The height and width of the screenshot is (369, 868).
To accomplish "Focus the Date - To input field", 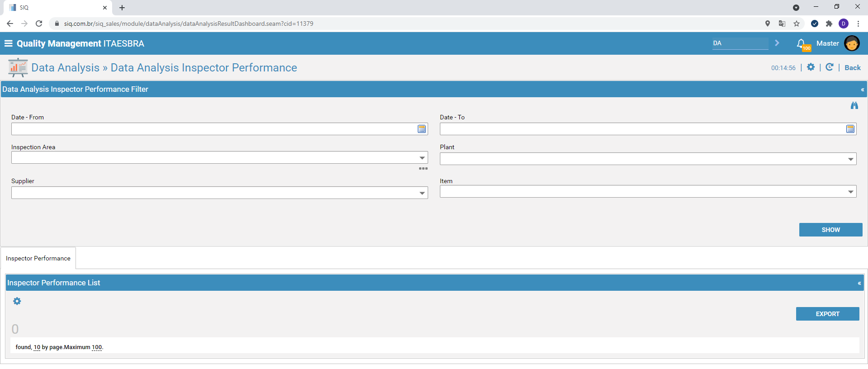I will (x=642, y=129).
